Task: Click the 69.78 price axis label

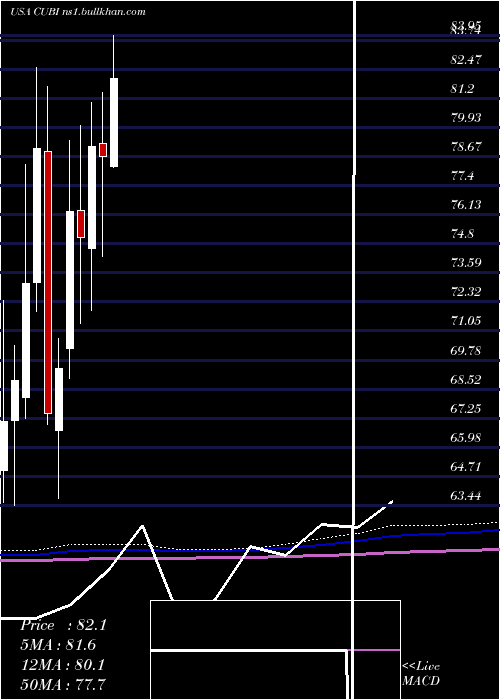Action: point(466,350)
